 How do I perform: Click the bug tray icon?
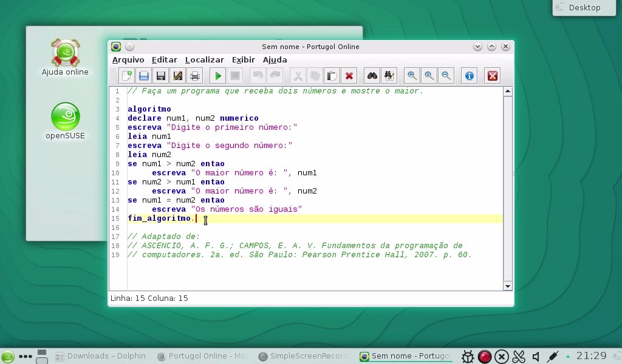468,357
